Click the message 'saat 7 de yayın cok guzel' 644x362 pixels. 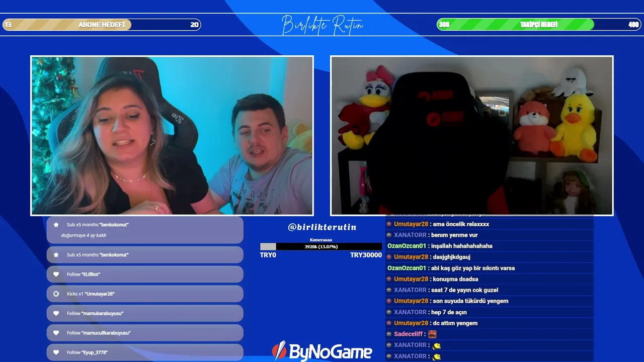pos(464,290)
